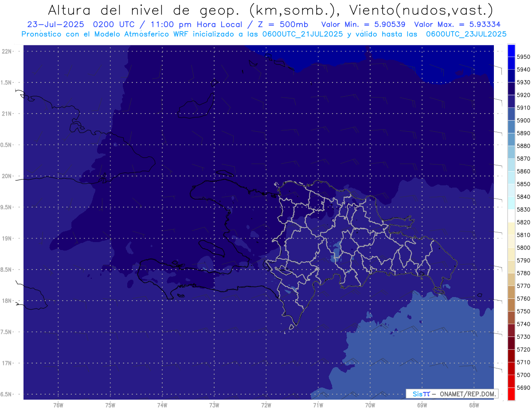Click the 'SisTT' logo text
The width and height of the screenshot is (532, 411).
click(x=421, y=394)
